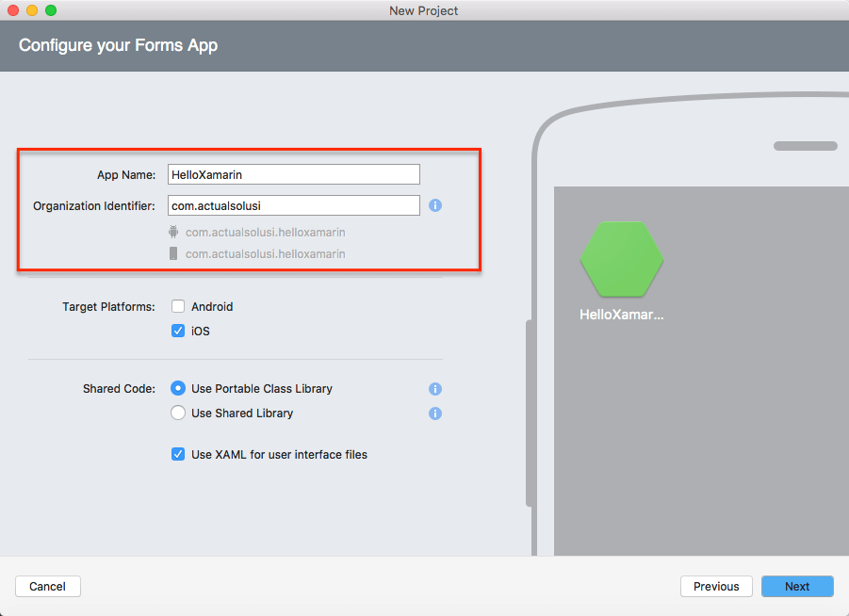The image size is (849, 616).
Task: Uncheck the iOS target platform checkbox
Action: click(178, 332)
